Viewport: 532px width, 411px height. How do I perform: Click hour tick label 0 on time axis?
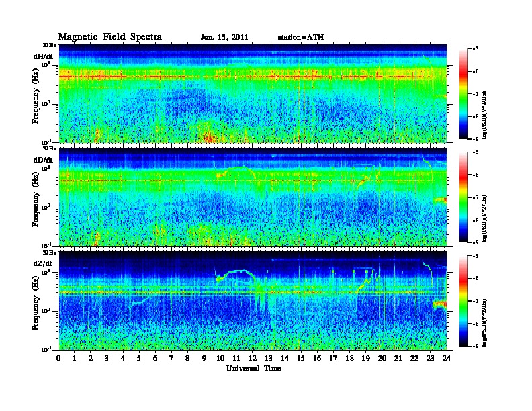click(58, 358)
